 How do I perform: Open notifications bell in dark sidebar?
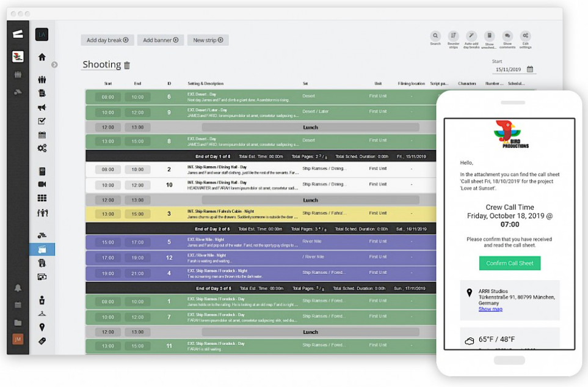click(x=18, y=288)
